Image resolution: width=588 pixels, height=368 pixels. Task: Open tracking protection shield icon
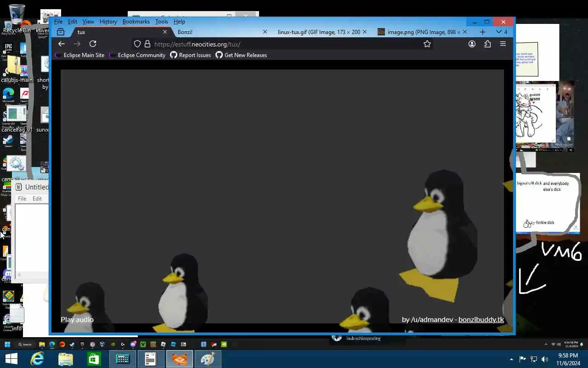click(137, 44)
